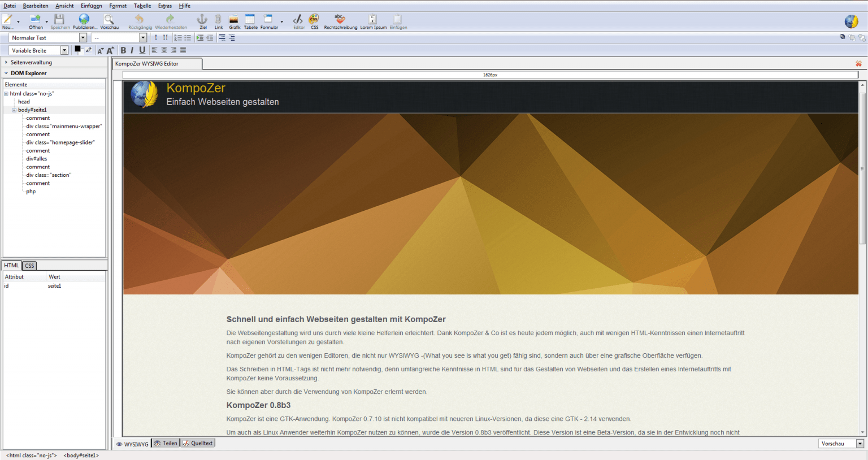Open the Link insertion tool
Image resolution: width=868 pixels, height=460 pixels.
coord(218,21)
